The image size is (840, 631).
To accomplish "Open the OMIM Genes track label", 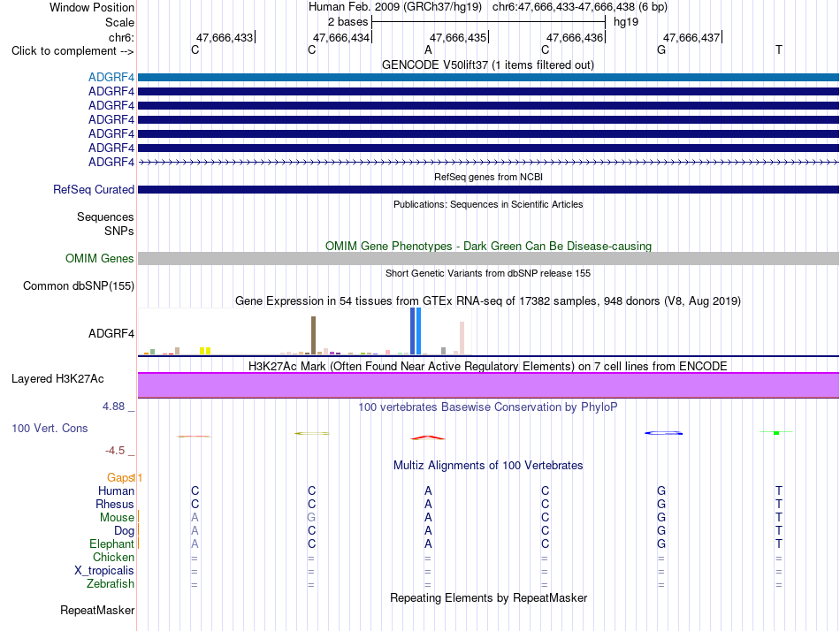I will pos(100,258).
